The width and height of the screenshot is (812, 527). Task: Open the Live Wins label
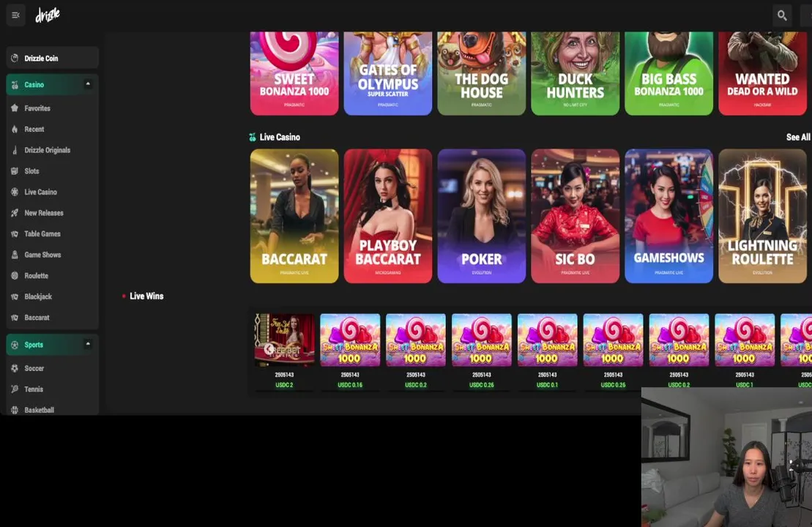coord(146,296)
